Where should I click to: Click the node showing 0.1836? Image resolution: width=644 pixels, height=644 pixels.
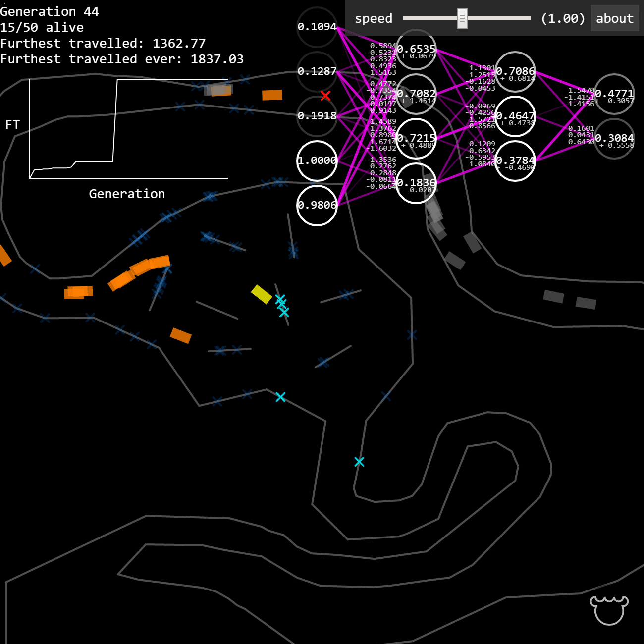pos(416,183)
